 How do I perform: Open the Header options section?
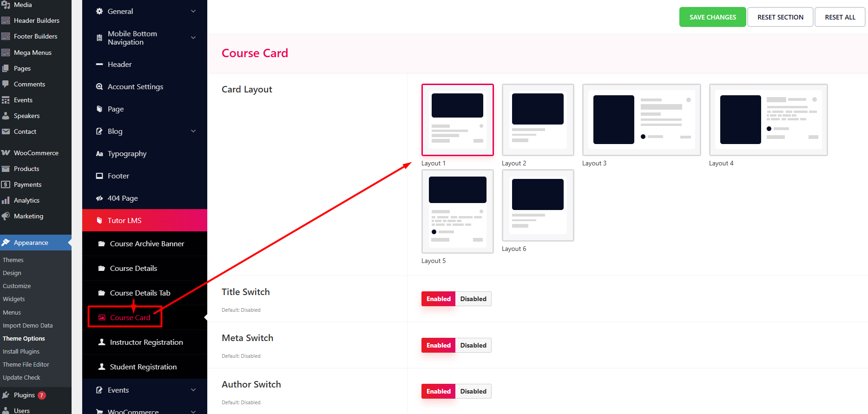tap(145, 64)
